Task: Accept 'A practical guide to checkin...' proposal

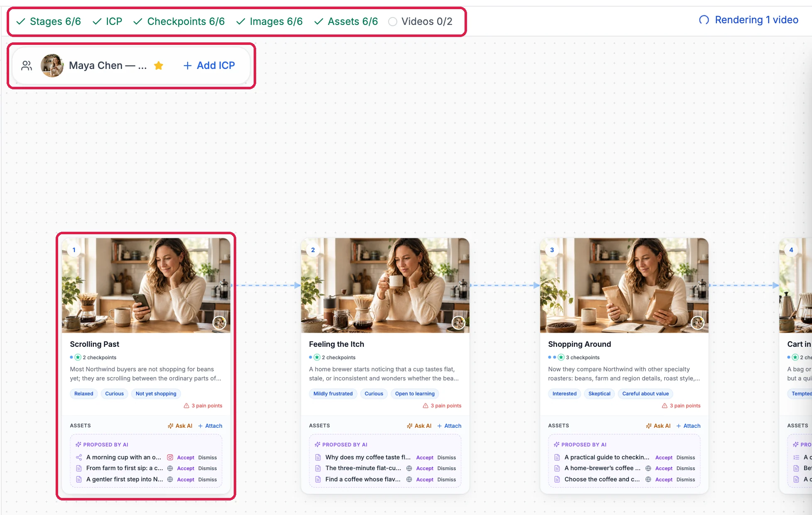Action: pos(664,457)
